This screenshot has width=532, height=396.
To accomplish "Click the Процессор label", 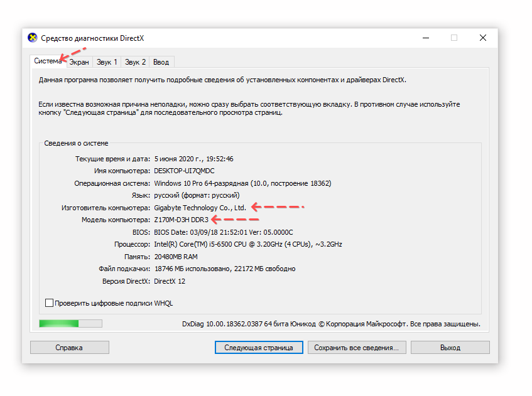I will click(x=132, y=245).
